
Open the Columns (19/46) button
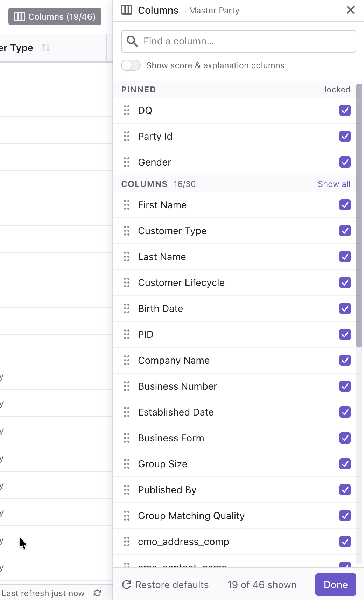pyautogui.click(x=55, y=16)
